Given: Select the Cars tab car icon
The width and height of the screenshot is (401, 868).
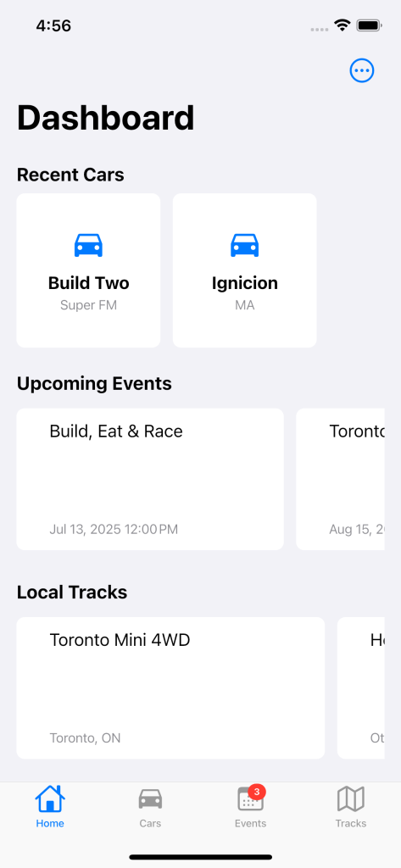Looking at the screenshot, I should (x=150, y=798).
